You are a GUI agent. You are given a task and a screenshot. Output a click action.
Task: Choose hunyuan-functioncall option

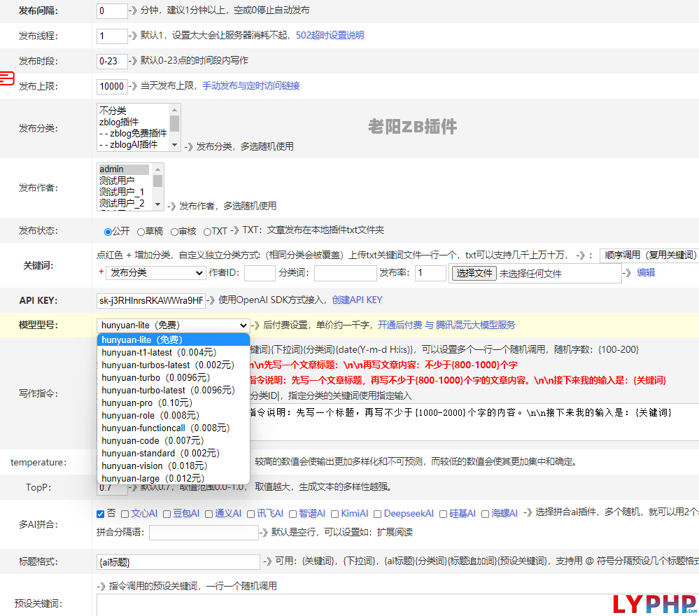[173, 428]
